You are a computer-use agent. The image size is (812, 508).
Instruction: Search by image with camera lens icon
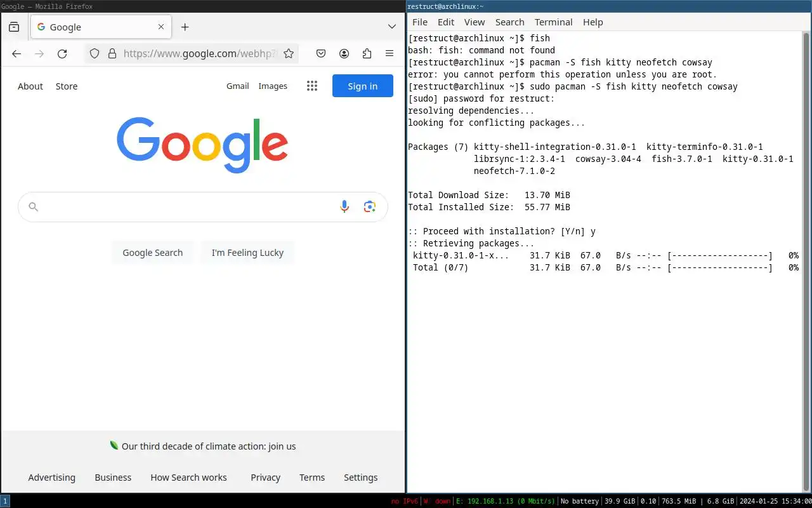point(370,206)
